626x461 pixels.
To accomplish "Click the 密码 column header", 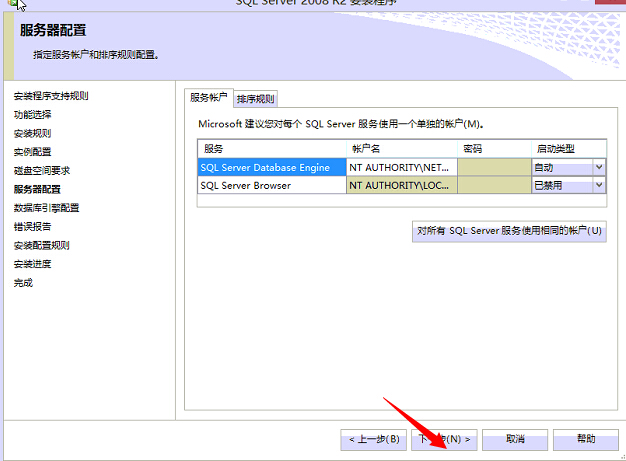I will (x=494, y=149).
